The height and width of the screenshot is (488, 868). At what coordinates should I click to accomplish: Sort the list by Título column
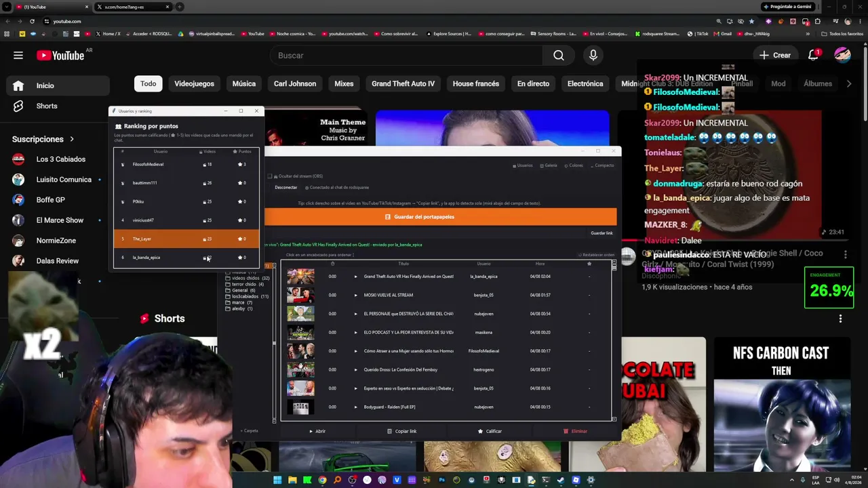tap(403, 264)
